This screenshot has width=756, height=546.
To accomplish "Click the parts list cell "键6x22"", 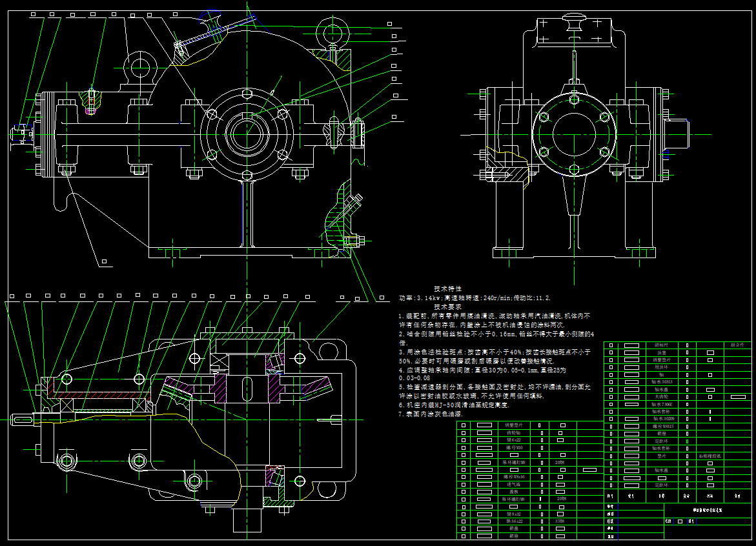I will [x=513, y=440].
